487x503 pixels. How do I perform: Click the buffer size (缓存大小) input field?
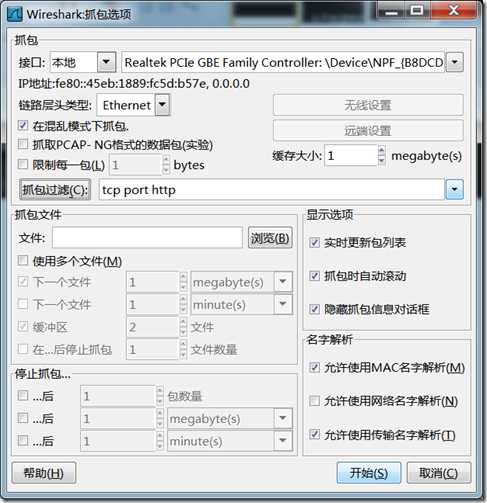(351, 155)
